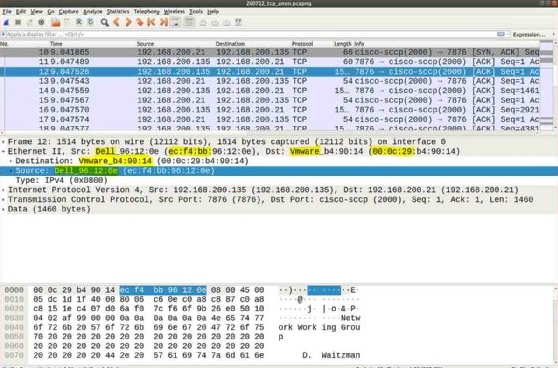Click the display filter bookmark icon
Viewport: 558px width, 368px height.
4,35
